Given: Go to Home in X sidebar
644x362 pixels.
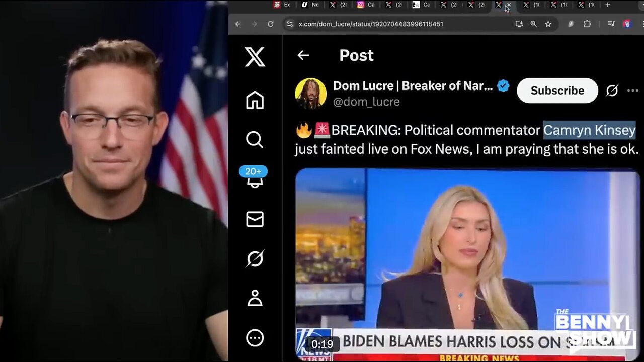Looking at the screenshot, I should pos(255,100).
